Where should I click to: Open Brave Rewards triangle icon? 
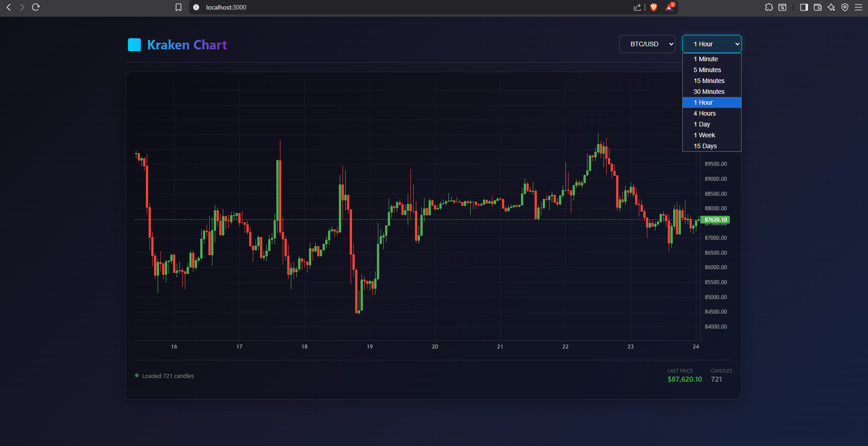670,7
